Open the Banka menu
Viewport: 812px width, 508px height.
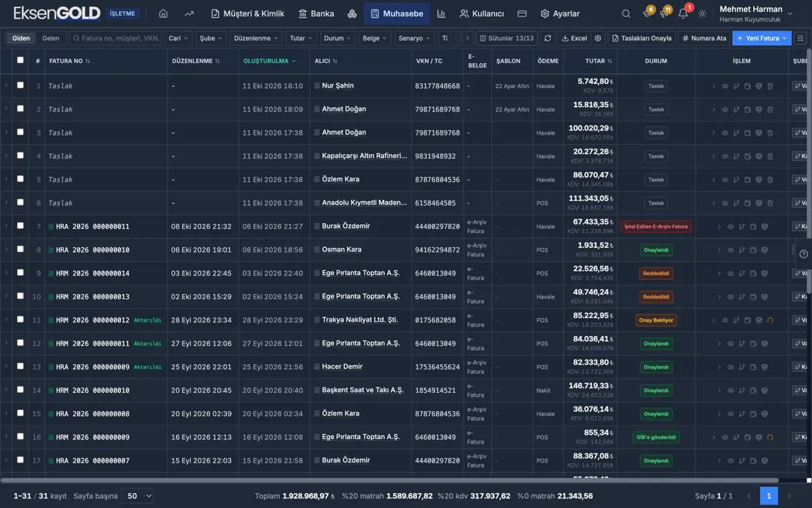(x=316, y=14)
